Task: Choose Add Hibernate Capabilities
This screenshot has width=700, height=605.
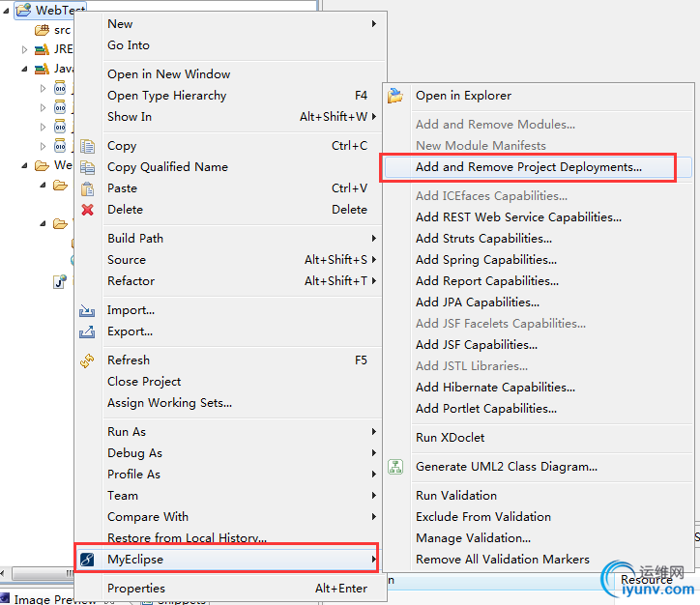Action: pyautogui.click(x=495, y=388)
